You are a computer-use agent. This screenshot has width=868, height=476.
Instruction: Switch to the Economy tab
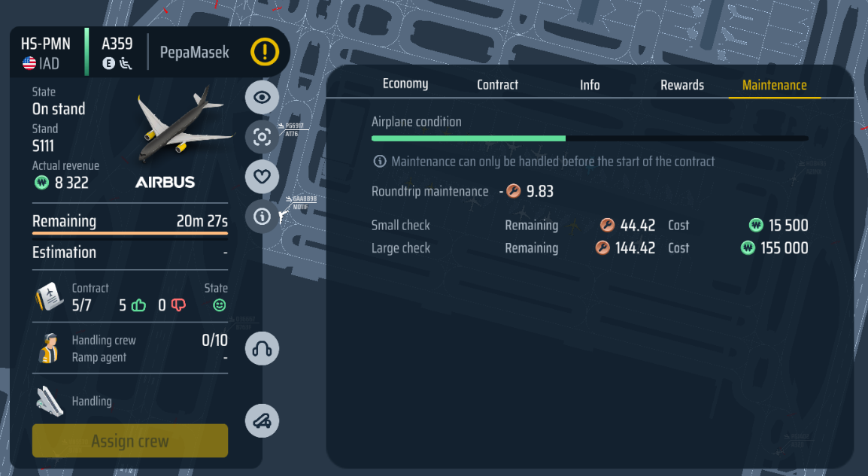[405, 84]
